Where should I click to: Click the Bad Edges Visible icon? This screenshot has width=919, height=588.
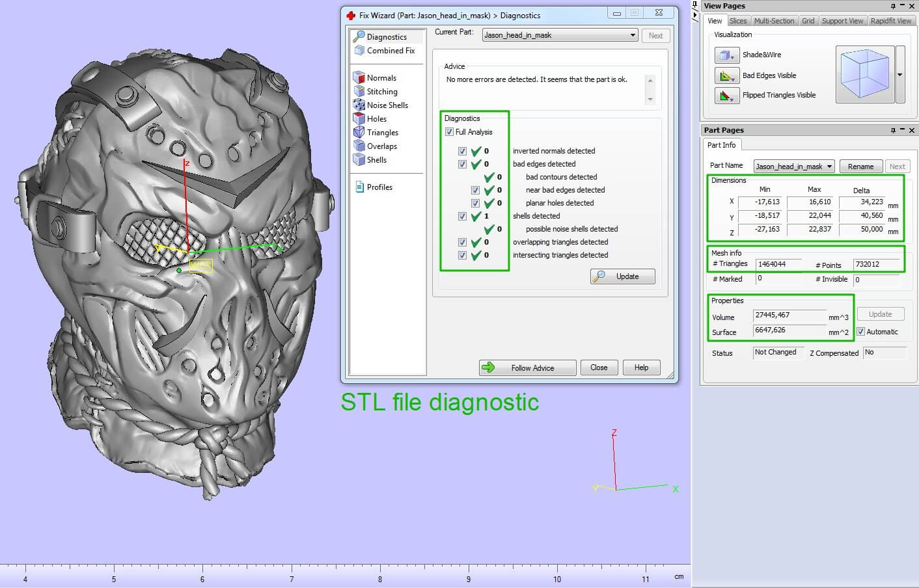(726, 75)
